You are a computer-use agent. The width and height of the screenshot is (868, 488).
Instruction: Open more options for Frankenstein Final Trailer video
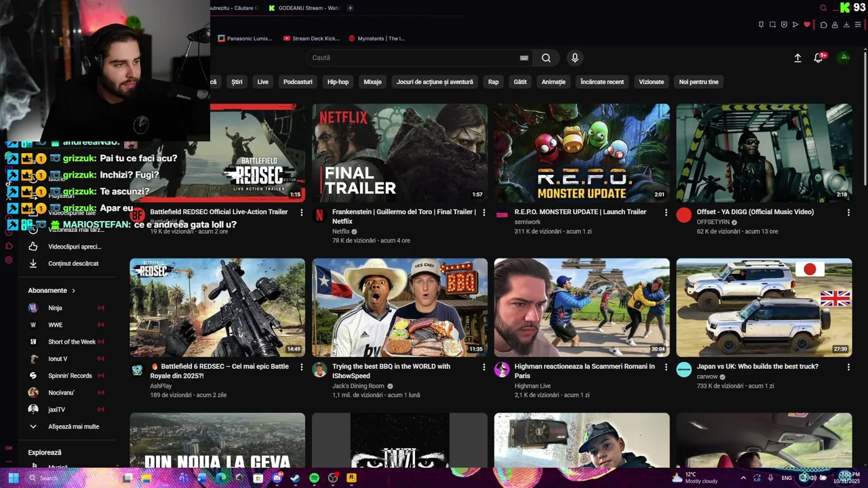484,212
